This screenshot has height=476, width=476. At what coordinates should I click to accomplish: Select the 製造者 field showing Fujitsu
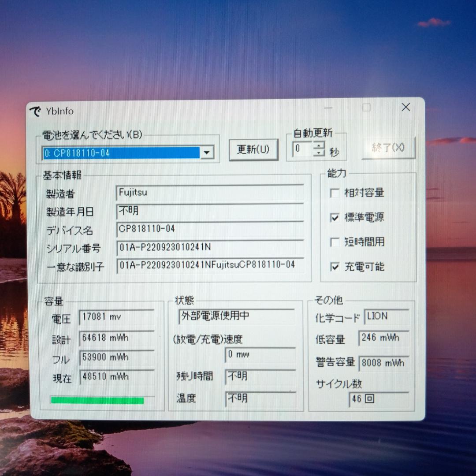click(209, 193)
